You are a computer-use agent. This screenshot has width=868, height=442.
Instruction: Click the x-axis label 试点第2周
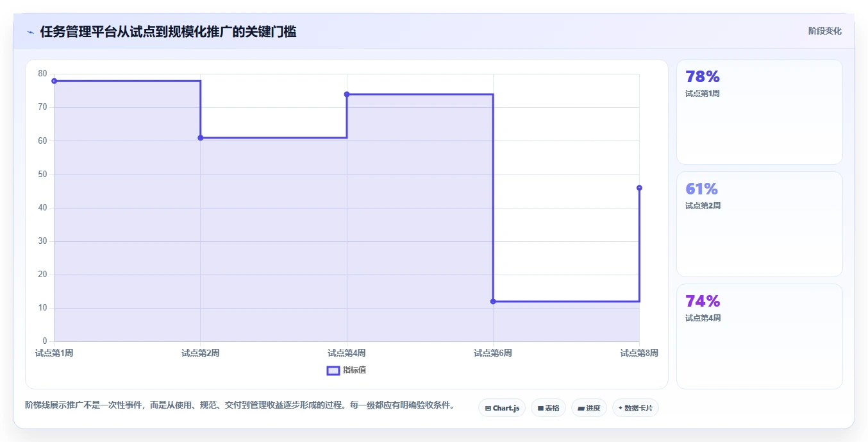pos(201,353)
